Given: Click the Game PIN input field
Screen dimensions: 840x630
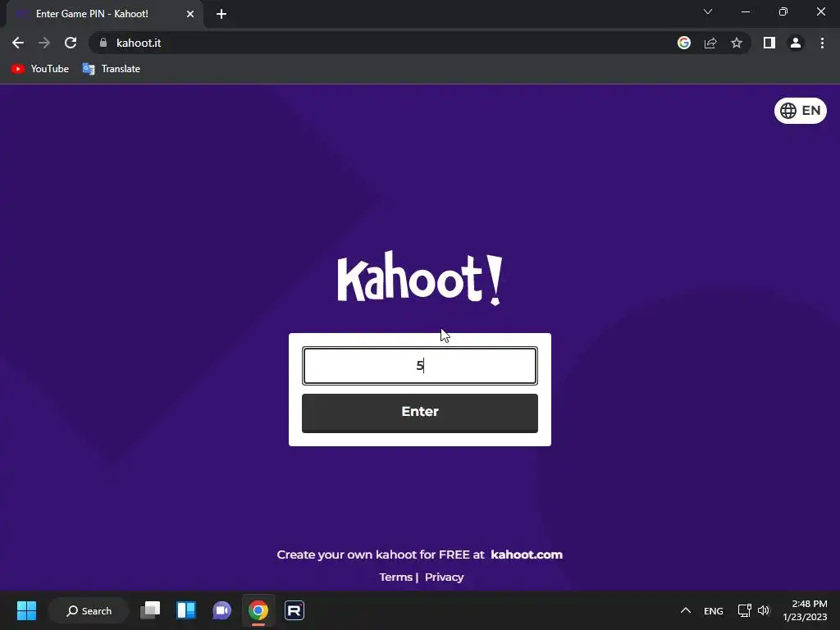Looking at the screenshot, I should tap(419, 366).
